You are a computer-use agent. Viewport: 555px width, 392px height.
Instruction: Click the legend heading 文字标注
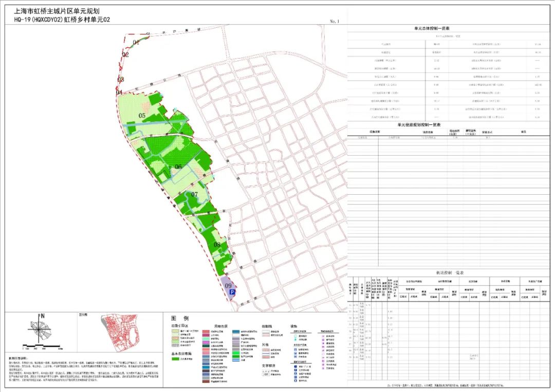pos(269,365)
